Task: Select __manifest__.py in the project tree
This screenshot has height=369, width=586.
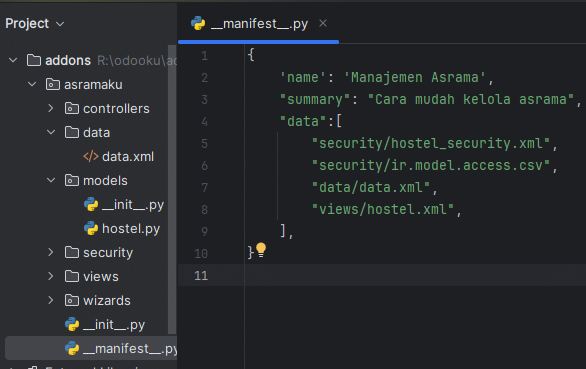Action: click(x=92, y=348)
